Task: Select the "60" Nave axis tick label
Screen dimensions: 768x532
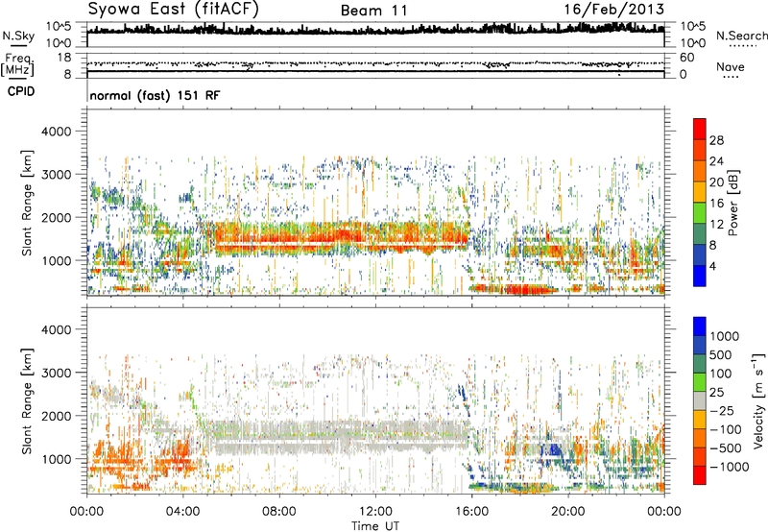Action: pyautogui.click(x=686, y=58)
